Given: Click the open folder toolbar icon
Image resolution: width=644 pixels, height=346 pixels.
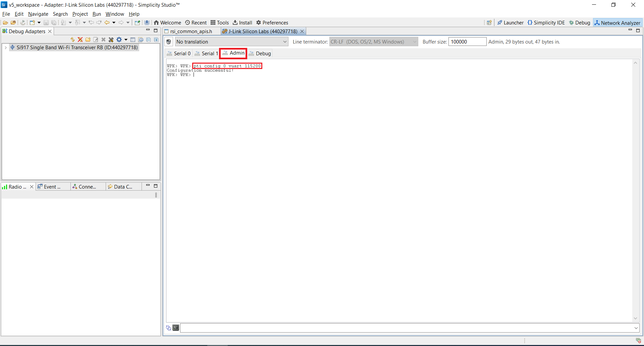Looking at the screenshot, I should [5, 23].
